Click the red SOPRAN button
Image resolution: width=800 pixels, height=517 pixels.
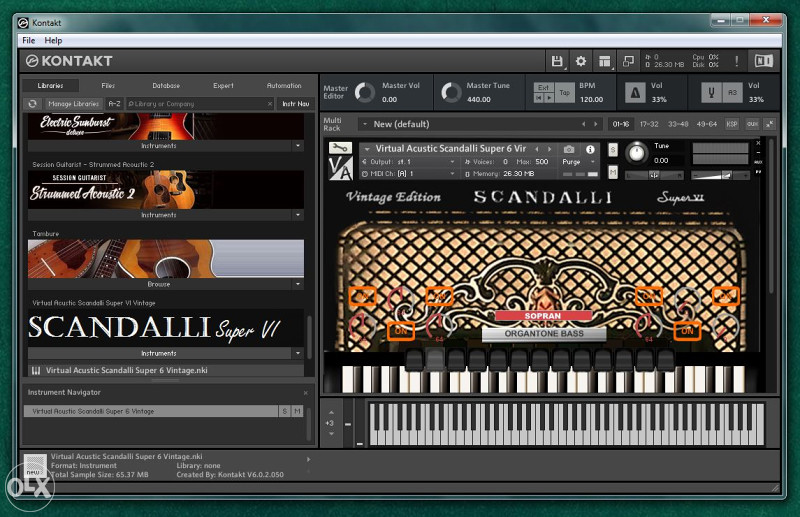click(543, 316)
